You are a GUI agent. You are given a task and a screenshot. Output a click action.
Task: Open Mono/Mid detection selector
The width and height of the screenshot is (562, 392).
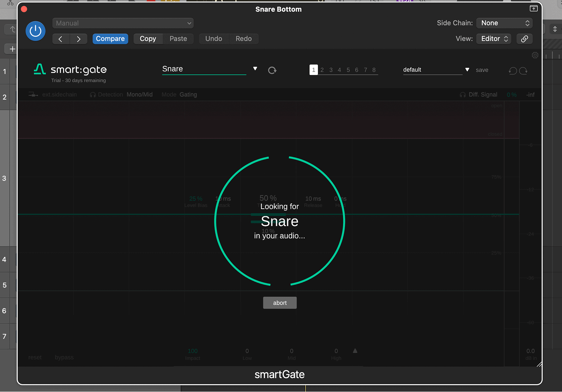[140, 94]
